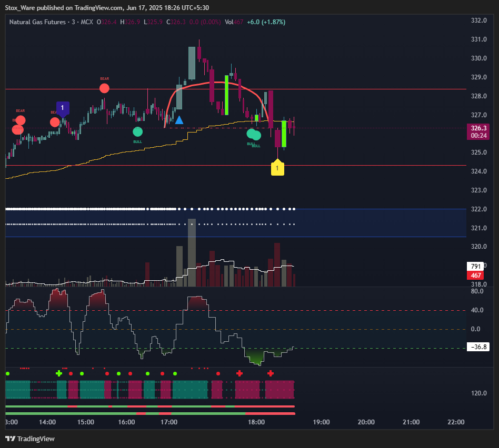Click the 332.0 price axis label
This screenshot has width=499, height=448.
478,21
